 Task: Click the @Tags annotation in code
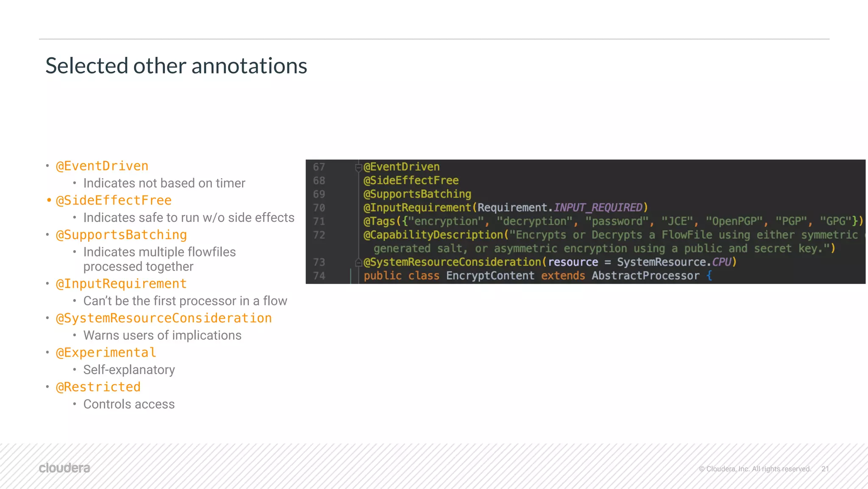[379, 221]
